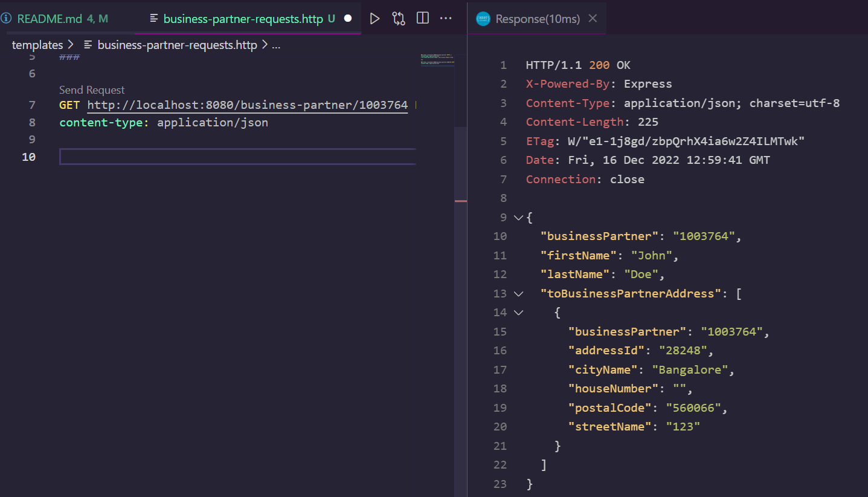The image size is (868, 497).
Task: Click the "cityName": "Bangalore" line
Action: pyautogui.click(x=651, y=370)
